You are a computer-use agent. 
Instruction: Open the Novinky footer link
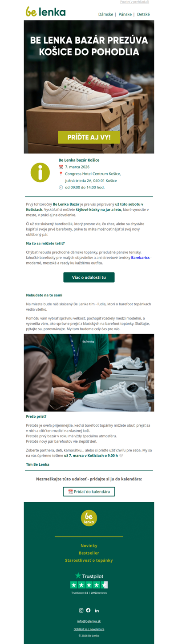(89, 545)
